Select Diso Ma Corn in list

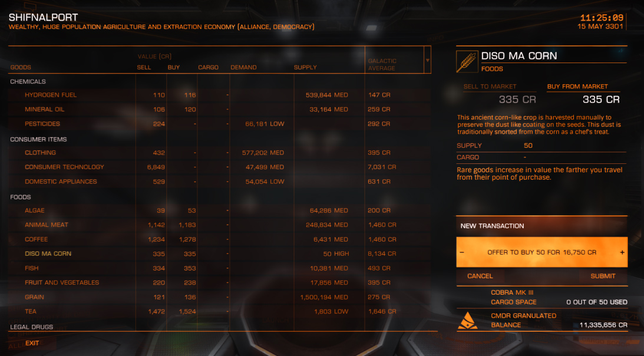[x=219, y=253]
